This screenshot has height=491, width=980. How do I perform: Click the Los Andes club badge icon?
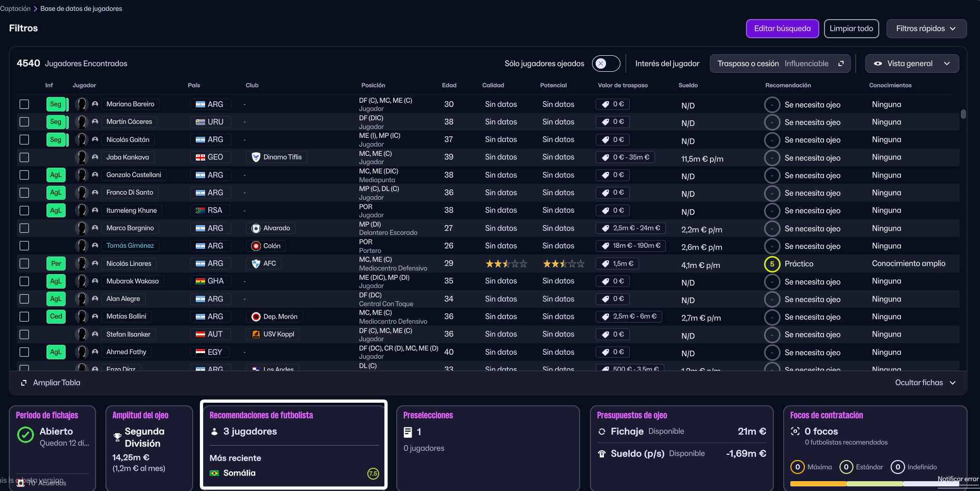(256, 369)
